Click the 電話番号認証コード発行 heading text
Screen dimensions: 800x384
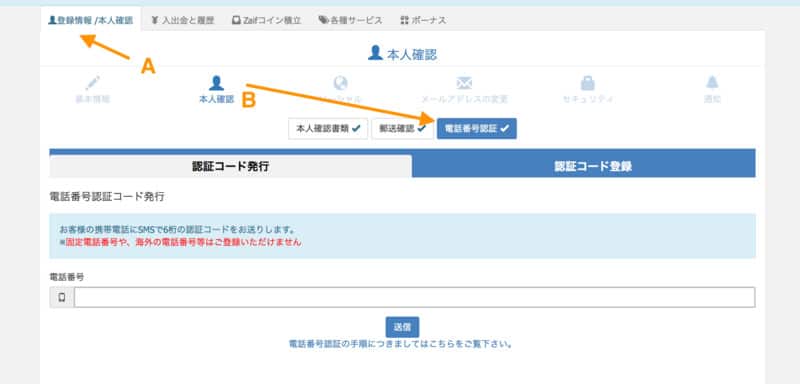tap(107, 197)
